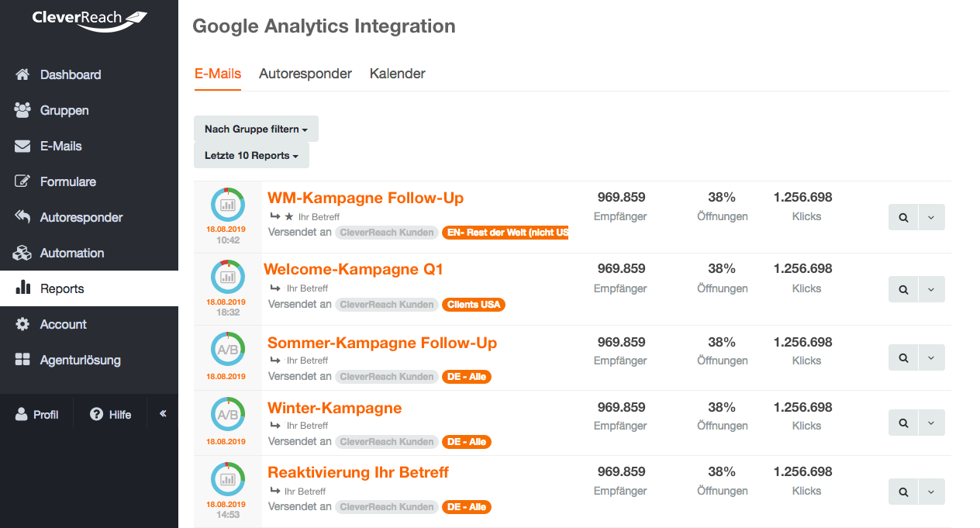Click the Winter-Kampagne A/B progress ring
This screenshot has width=980, height=528.
click(x=227, y=415)
